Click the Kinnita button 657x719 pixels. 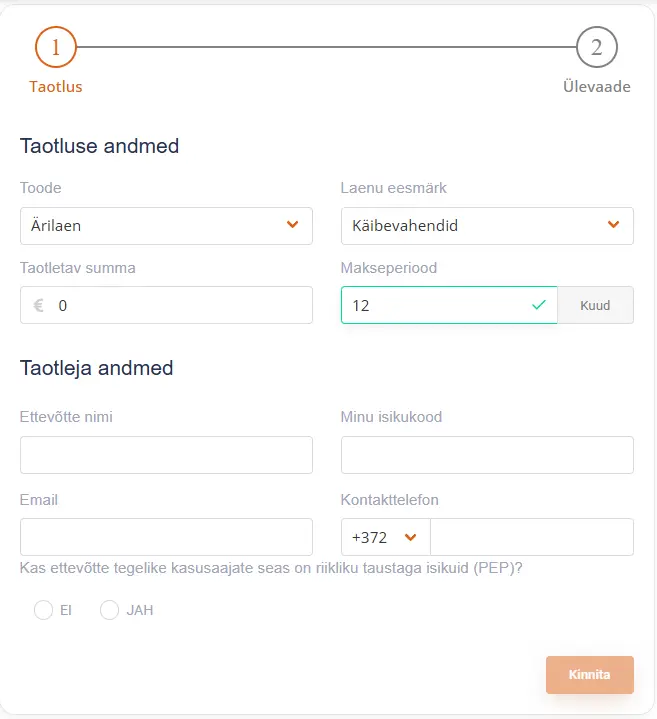590,675
